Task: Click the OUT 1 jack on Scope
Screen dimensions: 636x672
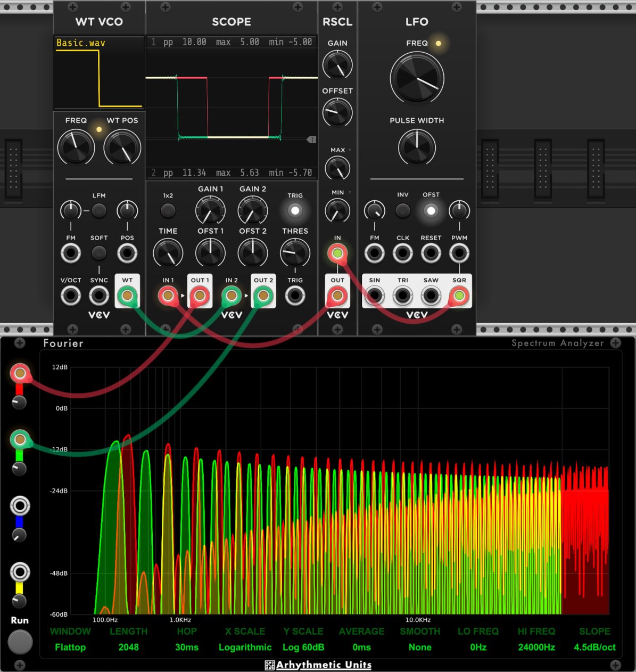Action: [200, 295]
